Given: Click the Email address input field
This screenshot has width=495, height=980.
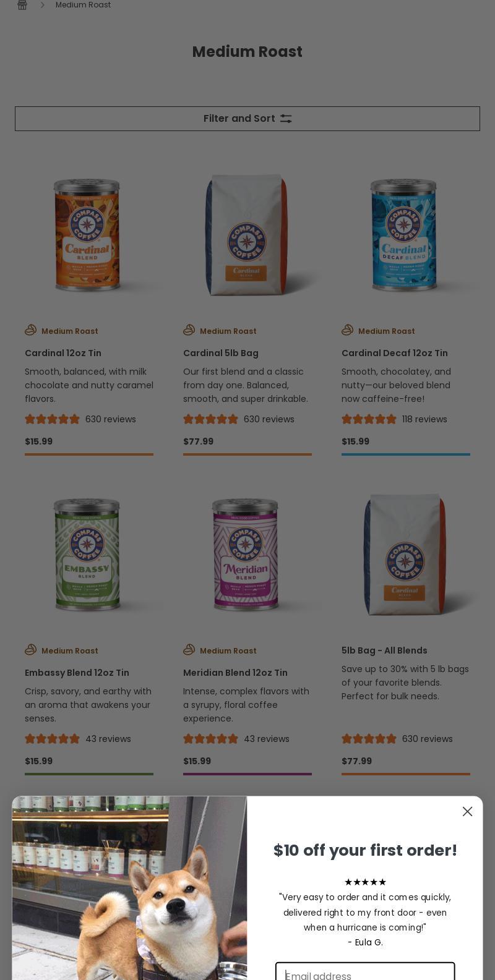Looking at the screenshot, I should [365, 972].
